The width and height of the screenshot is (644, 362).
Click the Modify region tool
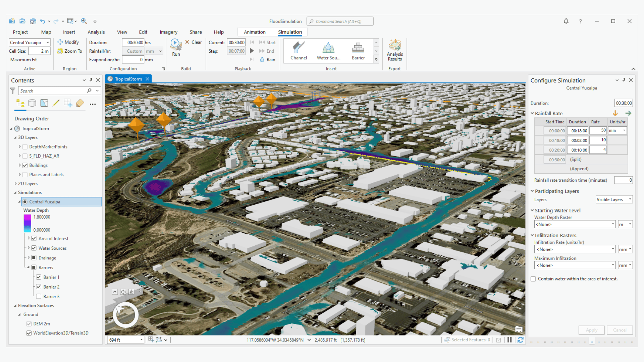68,42
